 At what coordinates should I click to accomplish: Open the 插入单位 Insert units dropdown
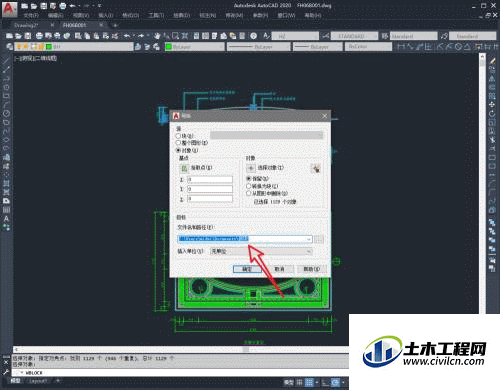(x=261, y=251)
